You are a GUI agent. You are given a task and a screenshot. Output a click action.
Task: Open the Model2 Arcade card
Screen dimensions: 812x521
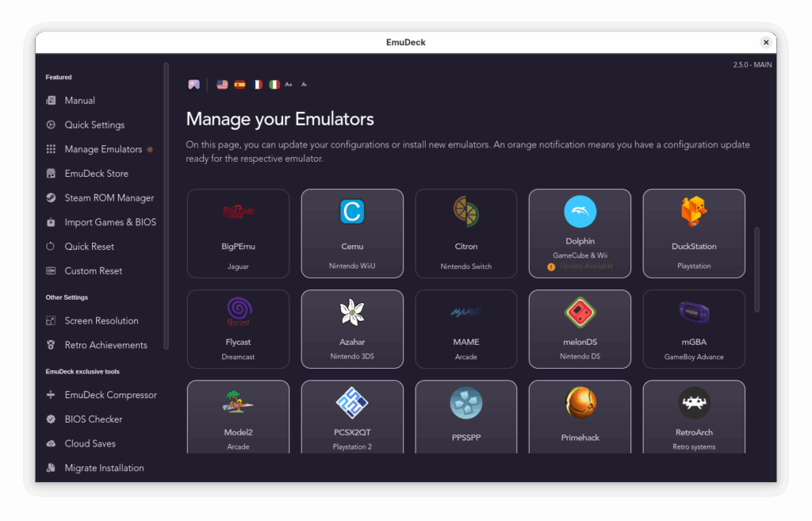pyautogui.click(x=238, y=417)
